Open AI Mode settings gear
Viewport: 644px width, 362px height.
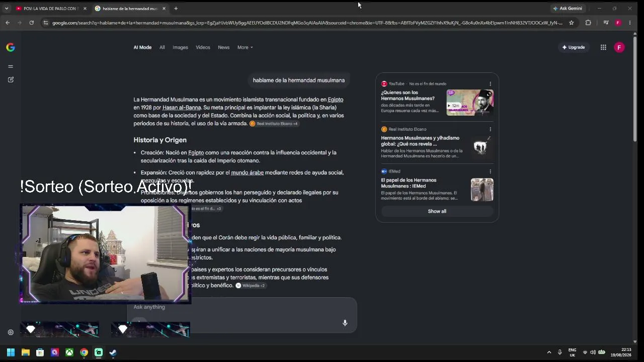tap(11, 332)
